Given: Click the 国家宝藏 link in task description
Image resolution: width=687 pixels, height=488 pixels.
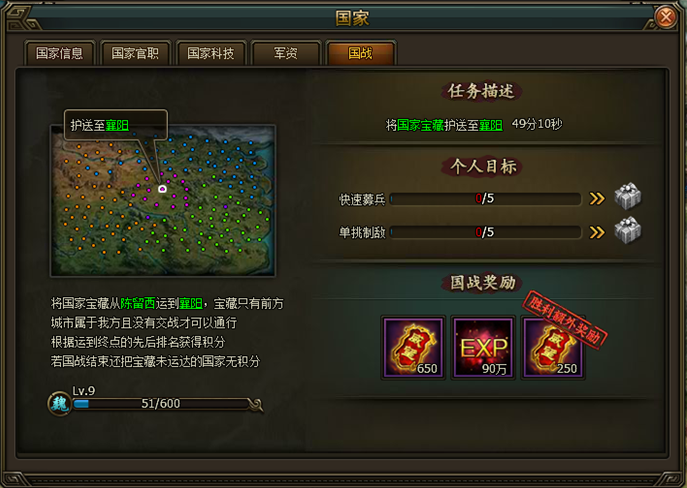Looking at the screenshot, I should pos(421,125).
